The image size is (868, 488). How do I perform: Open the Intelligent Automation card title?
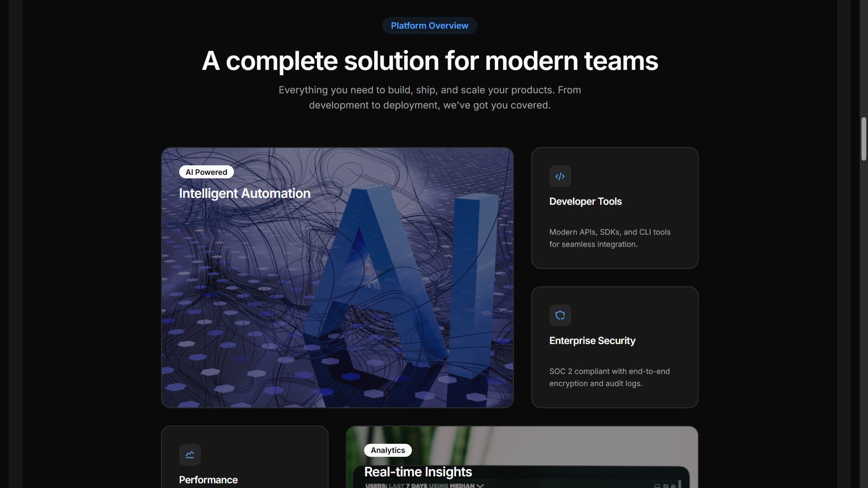244,193
